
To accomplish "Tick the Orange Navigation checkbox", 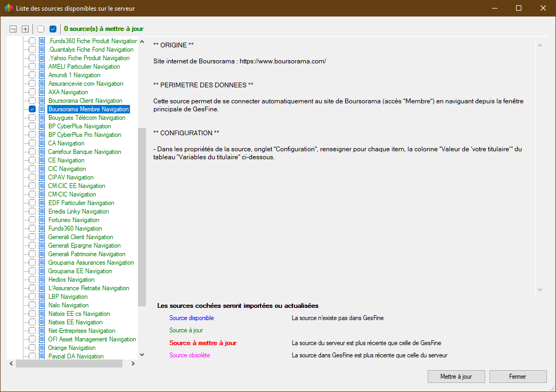I will pyautogui.click(x=32, y=348).
